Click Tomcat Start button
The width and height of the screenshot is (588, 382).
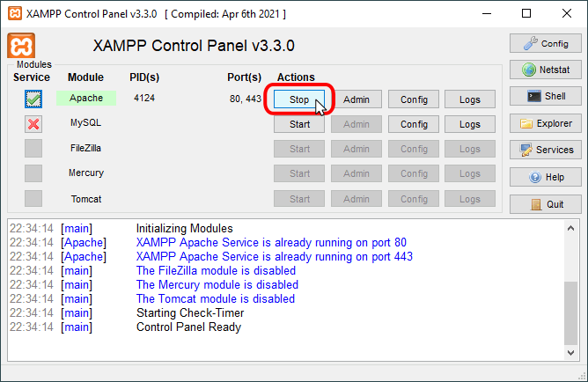[x=299, y=199]
